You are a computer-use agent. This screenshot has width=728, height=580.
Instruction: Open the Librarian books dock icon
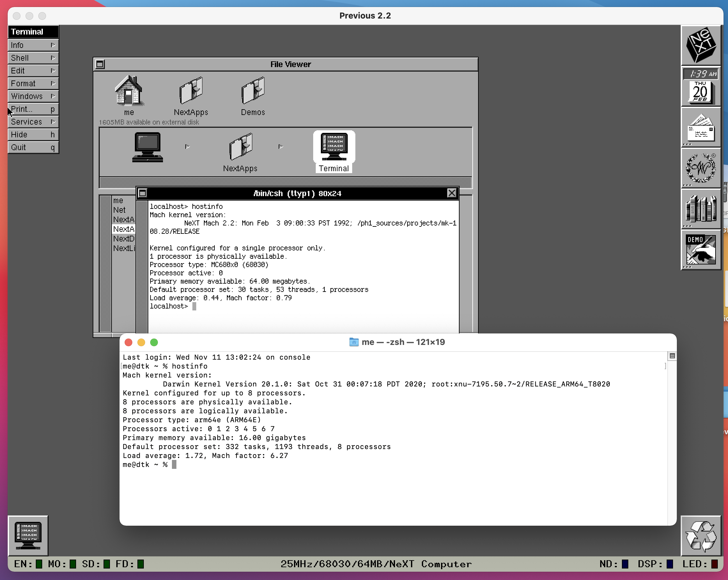[x=701, y=209]
